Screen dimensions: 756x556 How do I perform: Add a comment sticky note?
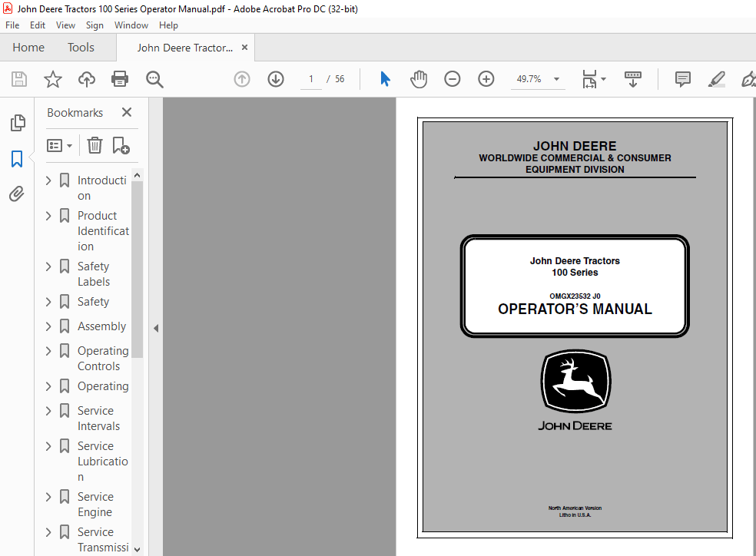point(683,79)
